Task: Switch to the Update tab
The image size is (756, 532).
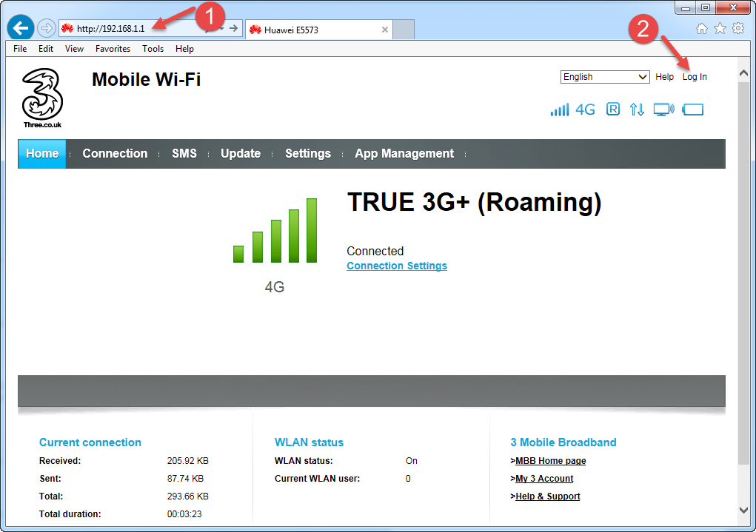Action: pyautogui.click(x=241, y=154)
